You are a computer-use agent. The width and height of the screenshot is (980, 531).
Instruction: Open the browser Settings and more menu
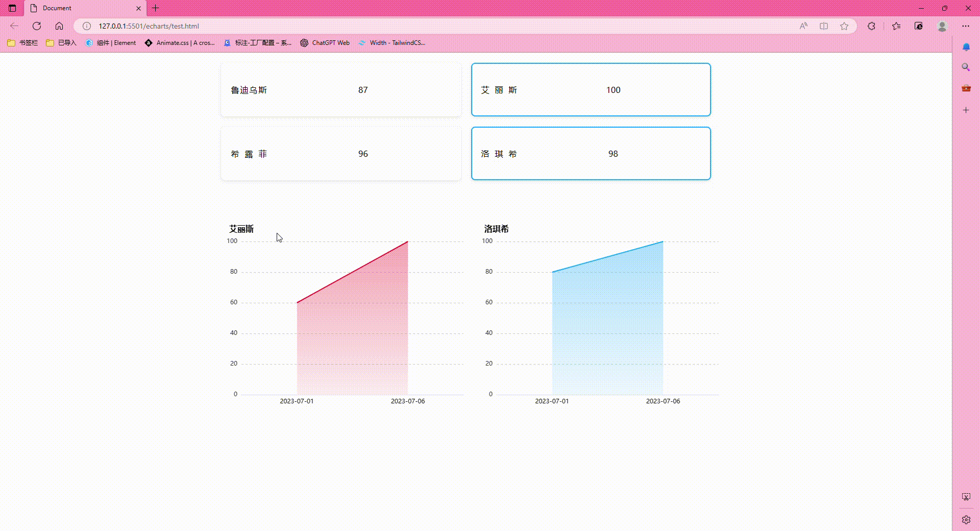(966, 26)
